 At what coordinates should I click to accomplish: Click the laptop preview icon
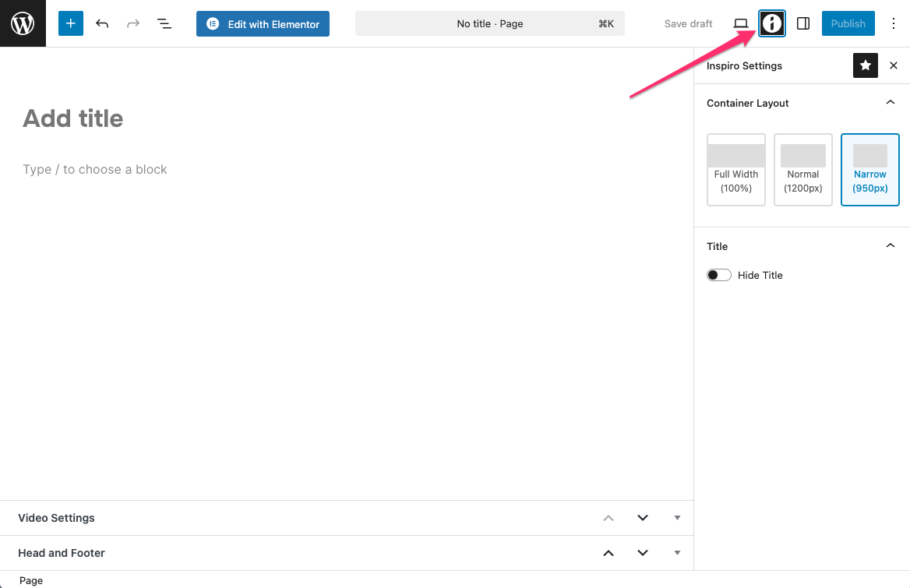740,23
